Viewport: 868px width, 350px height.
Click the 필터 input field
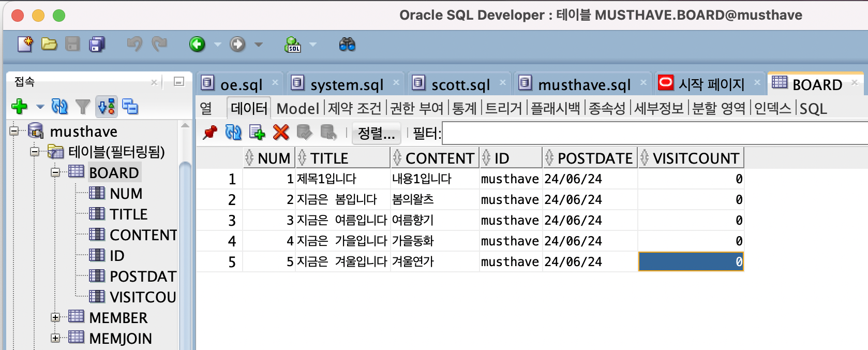coord(654,133)
